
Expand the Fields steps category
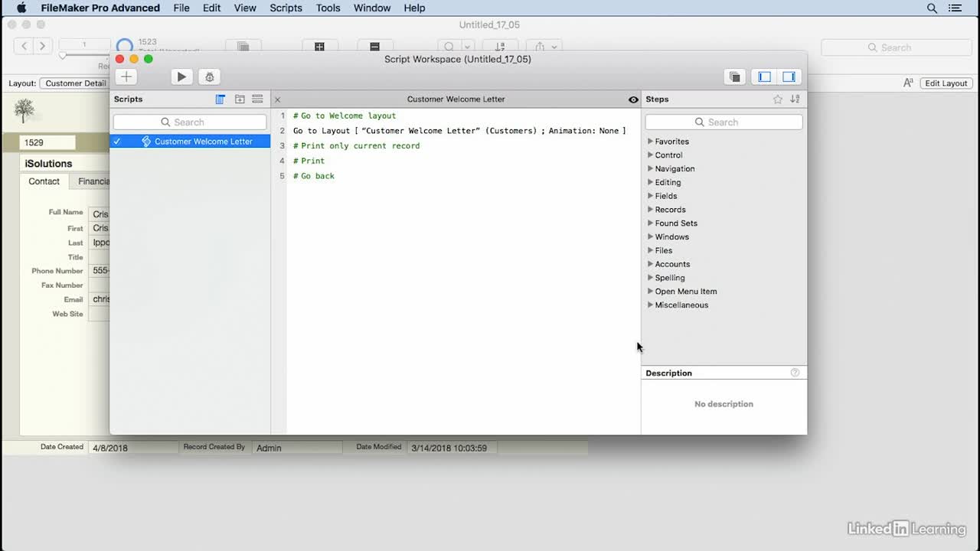[651, 196]
